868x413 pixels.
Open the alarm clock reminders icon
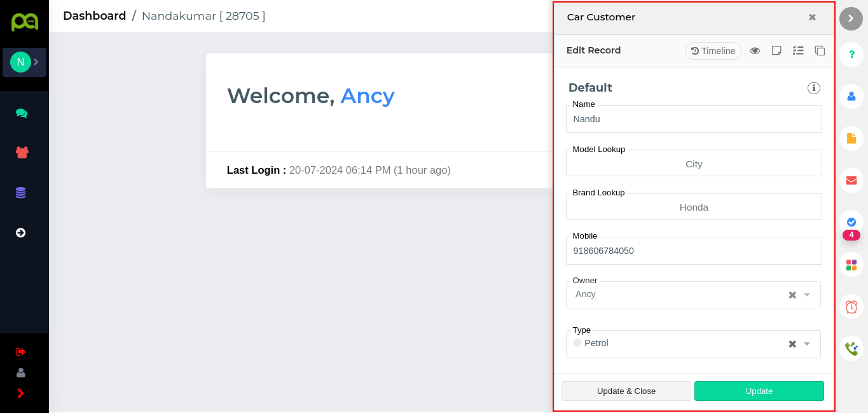point(851,307)
